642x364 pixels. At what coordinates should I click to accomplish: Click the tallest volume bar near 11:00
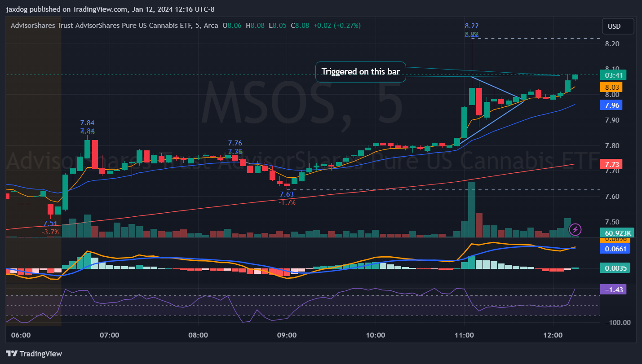click(471, 210)
